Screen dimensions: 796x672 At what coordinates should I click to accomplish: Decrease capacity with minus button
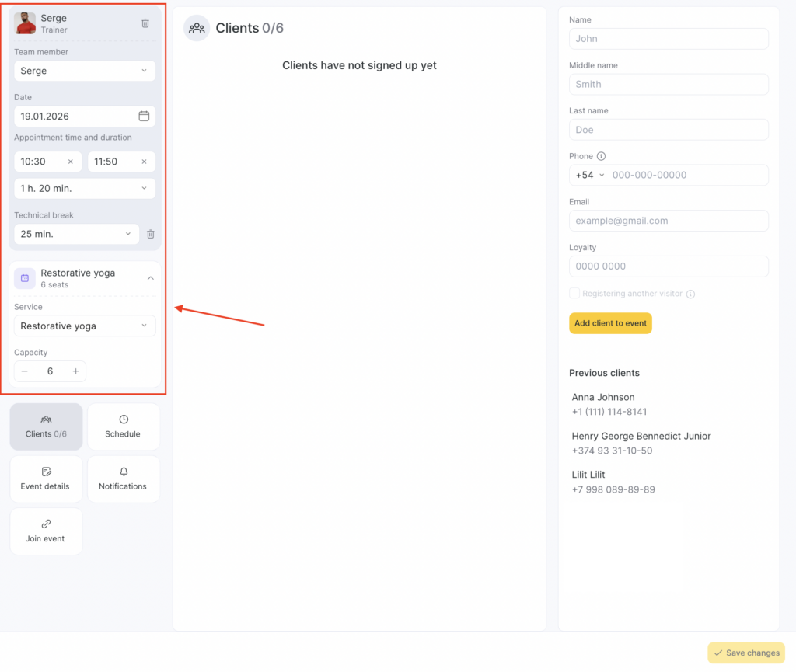click(25, 371)
